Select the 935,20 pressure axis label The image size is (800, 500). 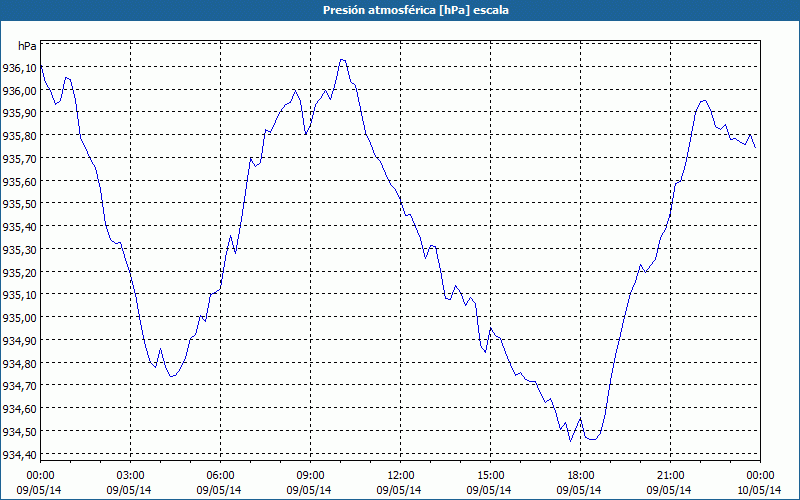click(20, 272)
